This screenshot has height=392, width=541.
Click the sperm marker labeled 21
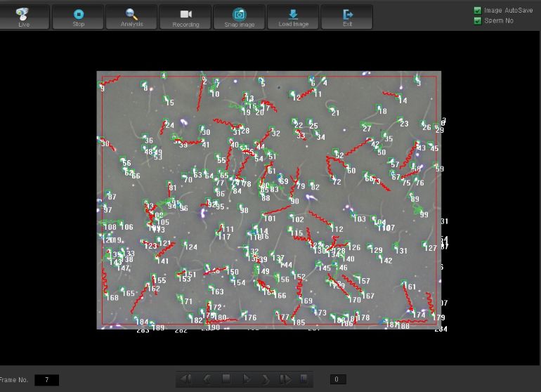(x=334, y=112)
